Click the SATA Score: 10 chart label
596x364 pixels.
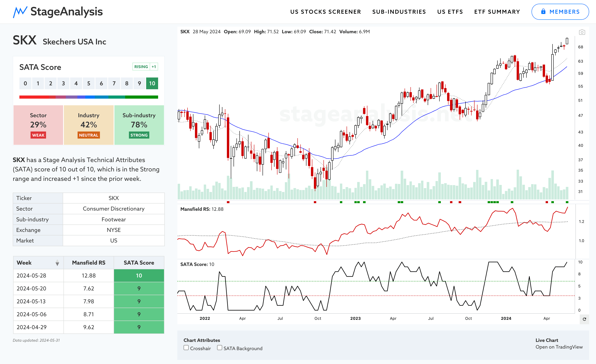click(x=197, y=264)
